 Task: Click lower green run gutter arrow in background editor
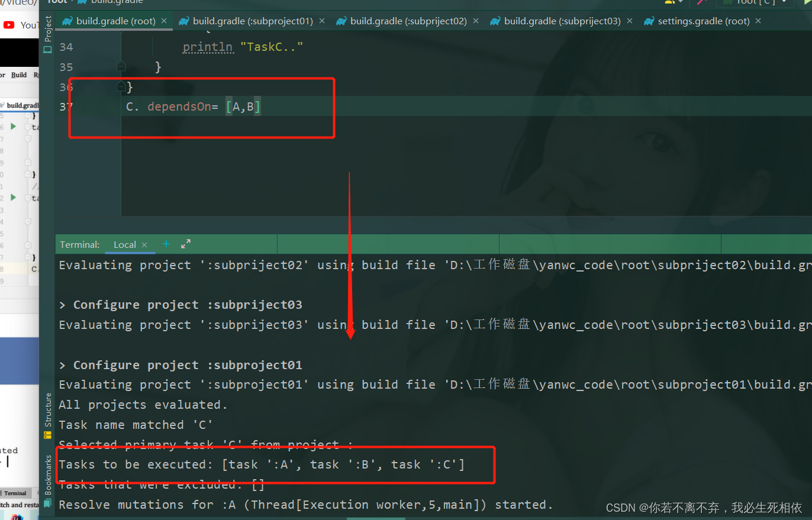click(14, 197)
